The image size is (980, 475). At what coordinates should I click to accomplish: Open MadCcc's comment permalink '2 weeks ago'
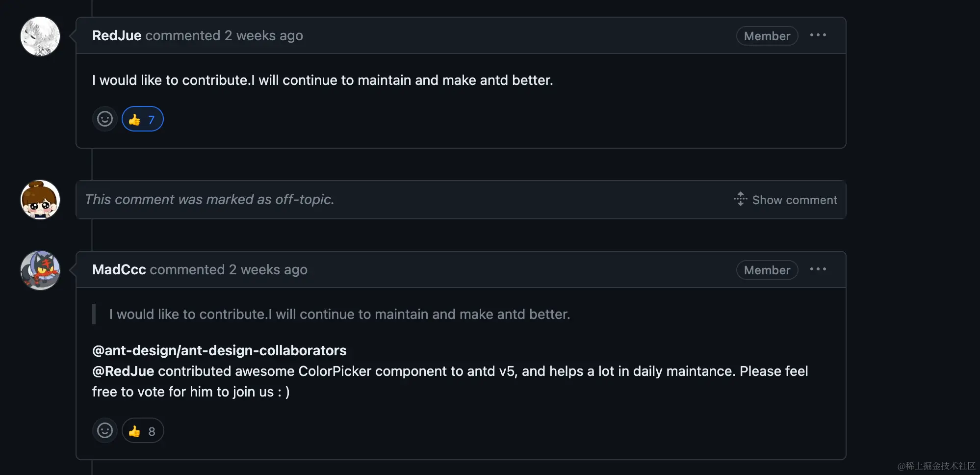[x=268, y=269]
